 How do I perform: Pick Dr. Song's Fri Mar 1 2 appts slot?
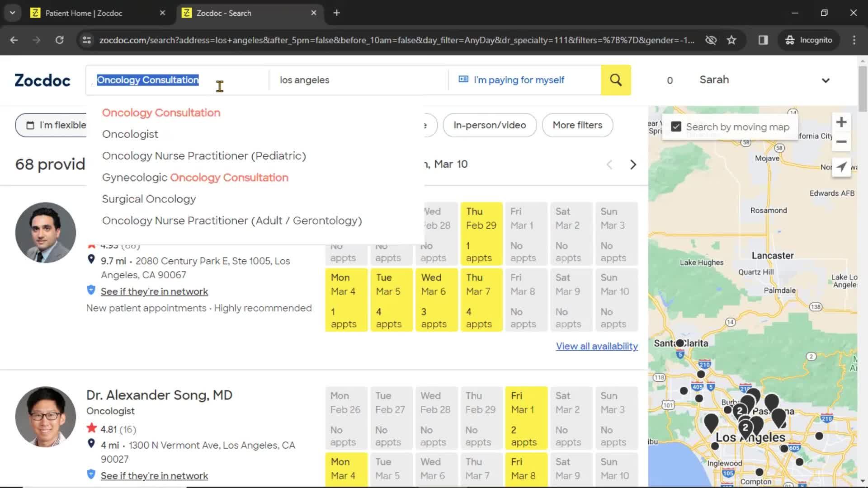tap(526, 418)
